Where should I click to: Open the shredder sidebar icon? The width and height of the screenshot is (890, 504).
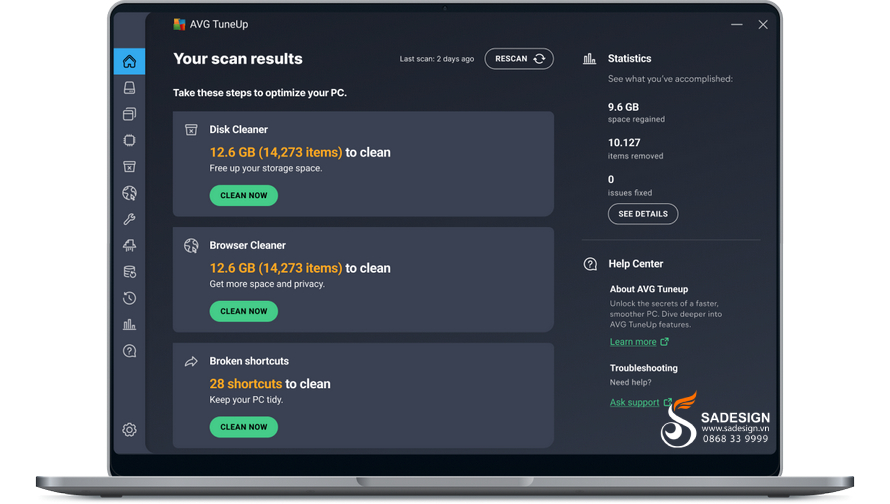click(x=129, y=246)
